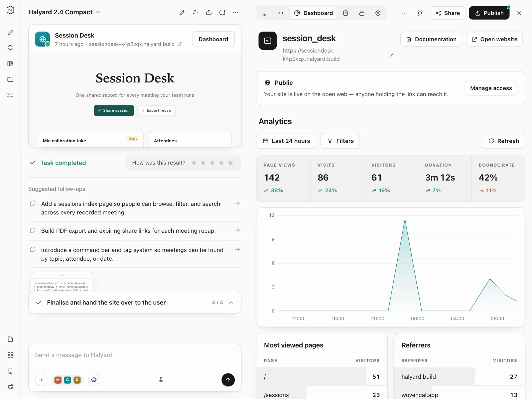Image resolution: width=532 pixels, height=399 pixels.
Task: Click Open website
Action: [x=494, y=39]
